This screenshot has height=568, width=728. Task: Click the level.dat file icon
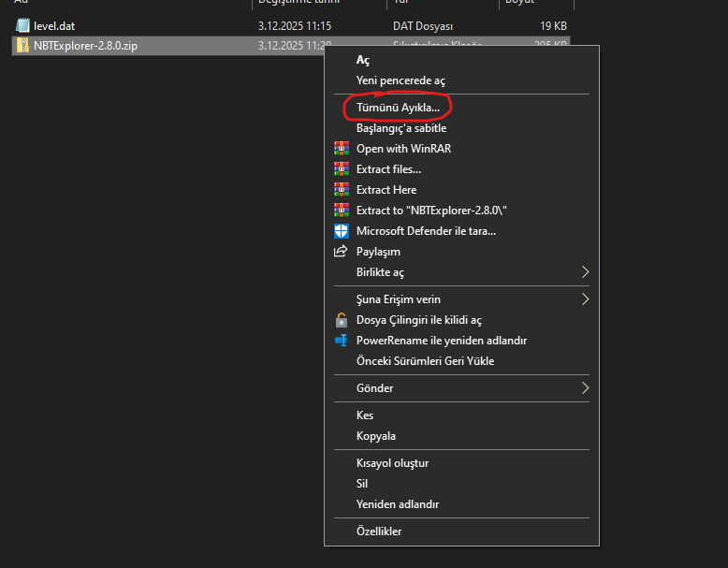[22, 25]
